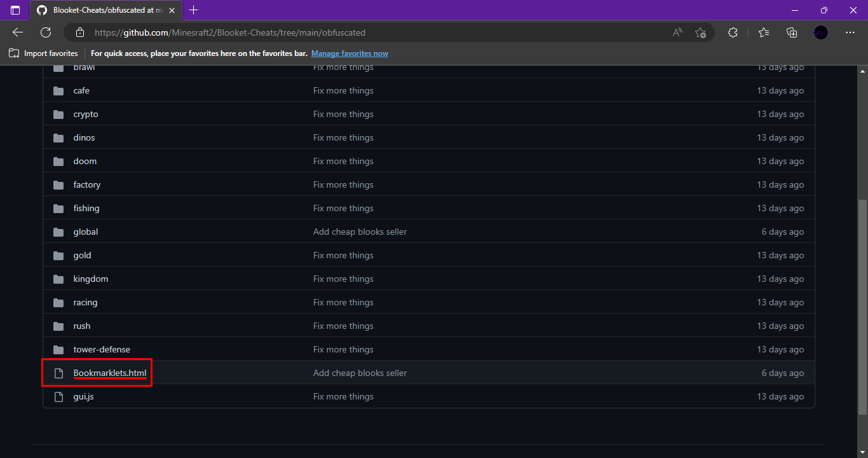The image size is (868, 458).
Task: Open the gold folder link
Action: pos(83,256)
